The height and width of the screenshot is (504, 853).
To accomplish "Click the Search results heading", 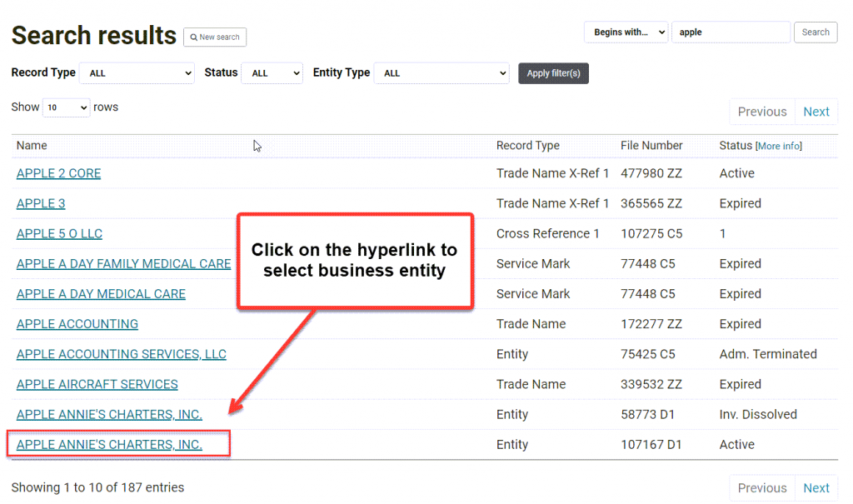I will (94, 35).
